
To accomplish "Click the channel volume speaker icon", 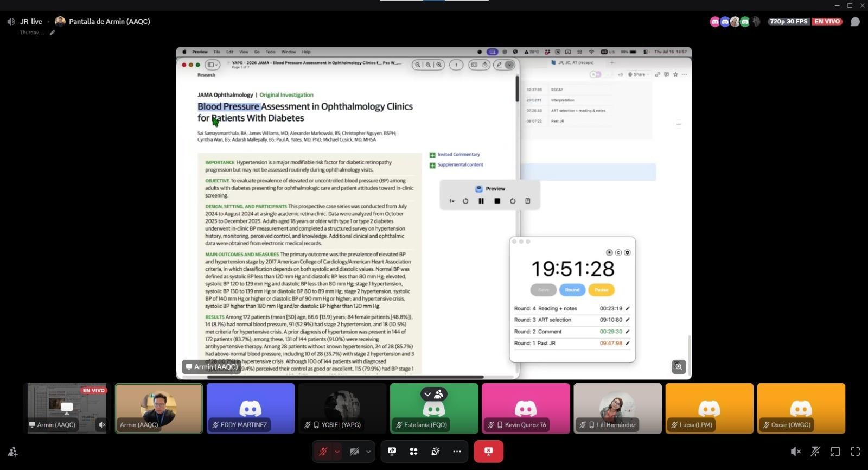I will tap(11, 22).
